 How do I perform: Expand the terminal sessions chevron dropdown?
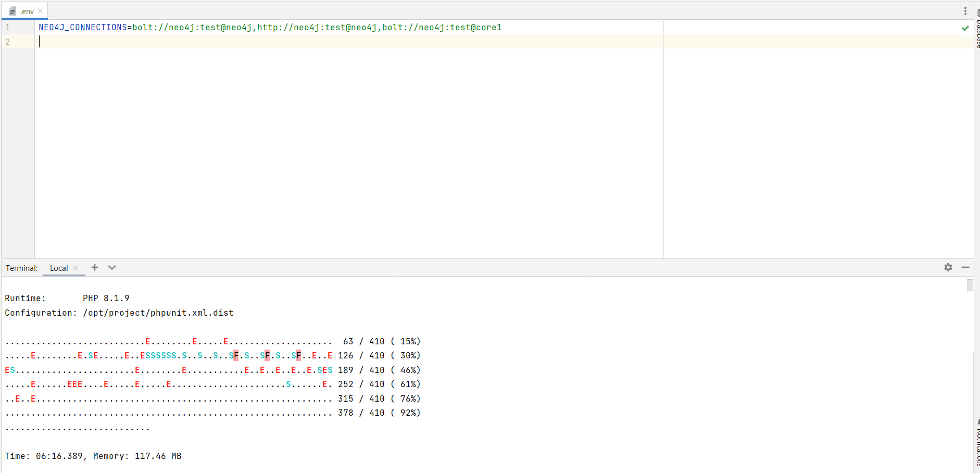coord(111,267)
